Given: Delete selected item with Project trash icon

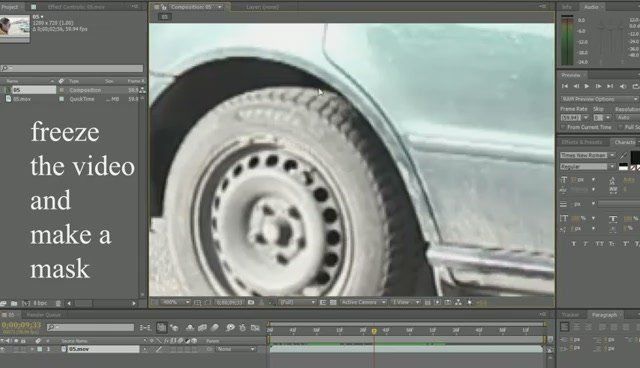Looking at the screenshot, I should [58, 304].
